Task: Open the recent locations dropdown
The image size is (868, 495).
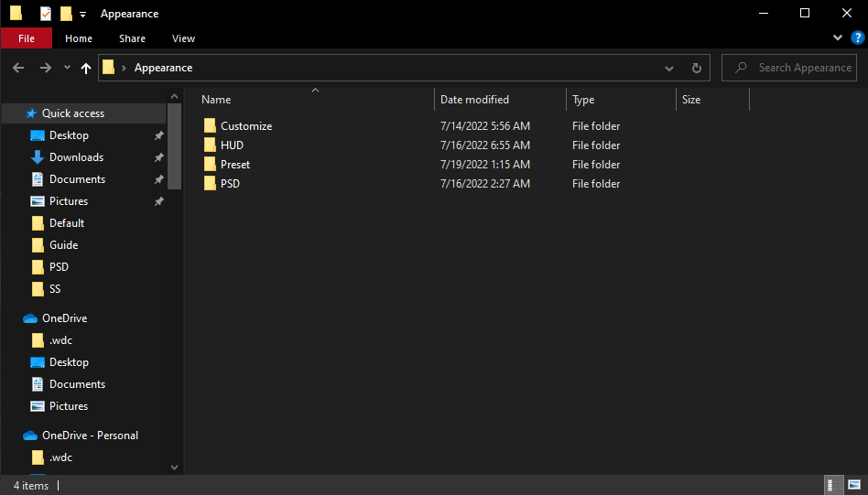Action: [67, 68]
